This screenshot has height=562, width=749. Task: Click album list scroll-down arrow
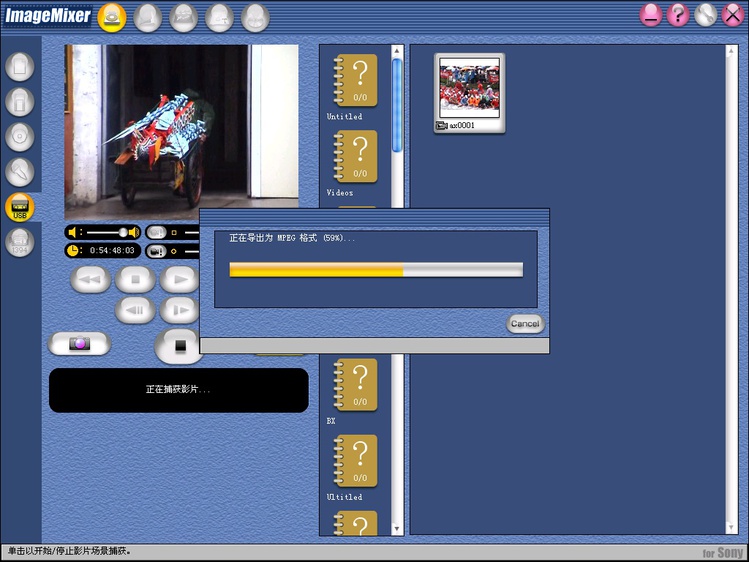tap(397, 528)
